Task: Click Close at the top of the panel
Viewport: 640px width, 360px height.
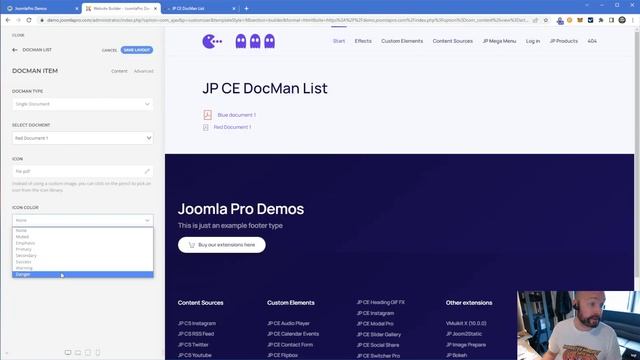Action: point(18,35)
